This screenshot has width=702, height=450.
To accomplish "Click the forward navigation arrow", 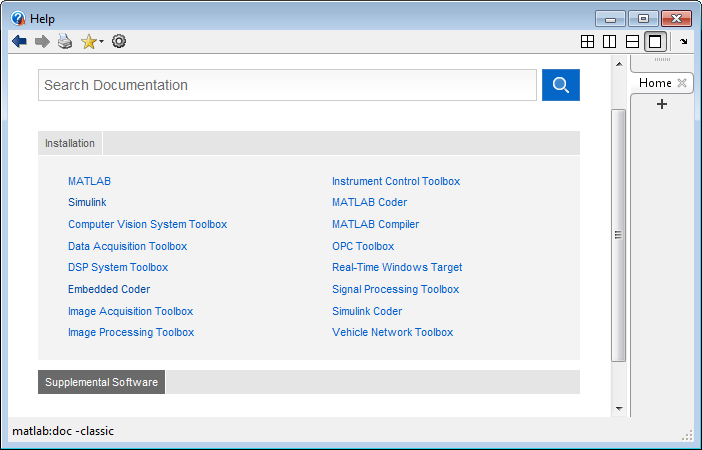I will [x=42, y=41].
